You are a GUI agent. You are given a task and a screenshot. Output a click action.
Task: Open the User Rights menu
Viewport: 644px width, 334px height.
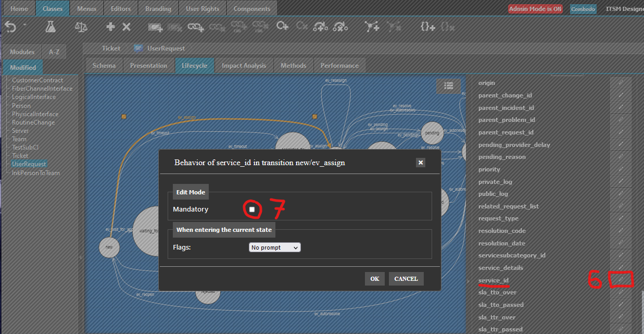(x=203, y=9)
